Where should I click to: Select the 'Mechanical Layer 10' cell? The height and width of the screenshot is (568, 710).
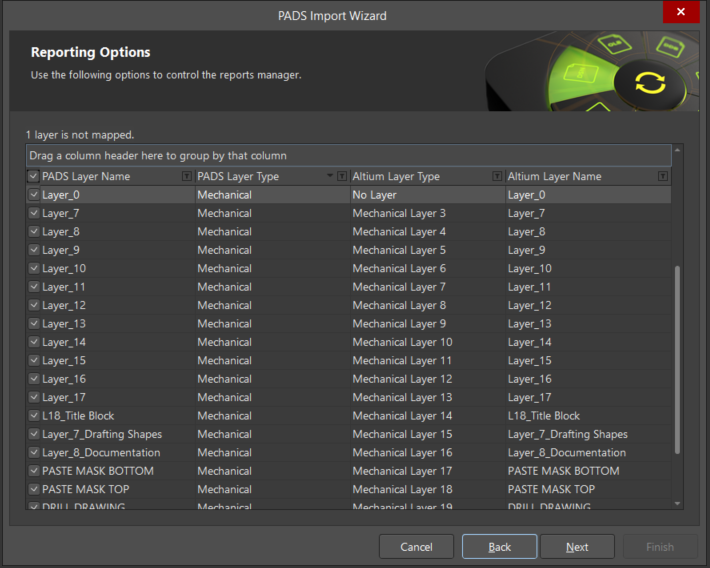[427, 342]
